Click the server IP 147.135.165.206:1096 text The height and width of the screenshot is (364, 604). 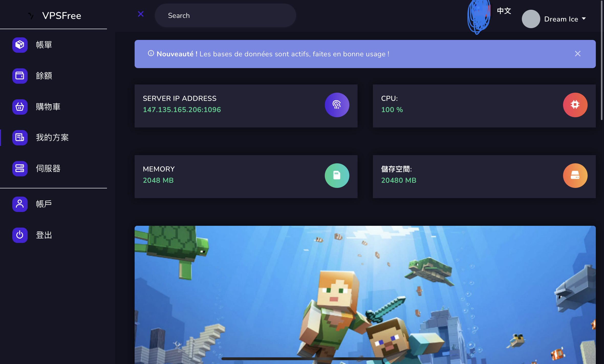tap(182, 110)
